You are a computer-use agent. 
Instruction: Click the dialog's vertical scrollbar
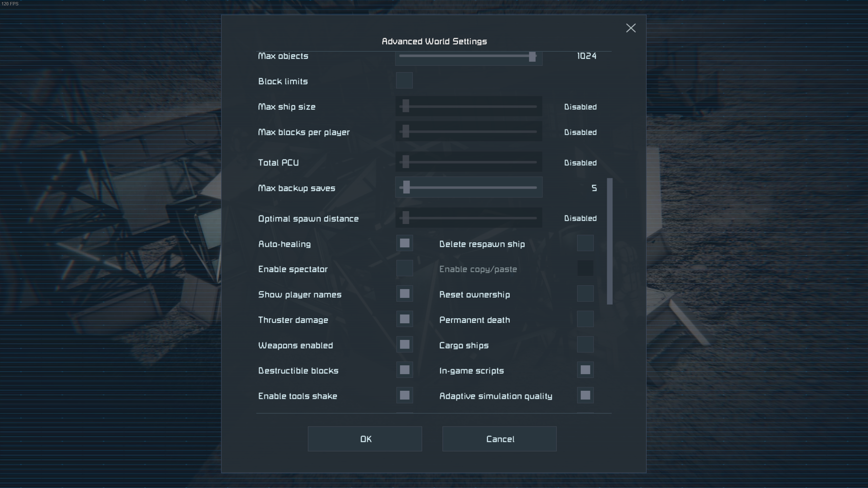610,241
